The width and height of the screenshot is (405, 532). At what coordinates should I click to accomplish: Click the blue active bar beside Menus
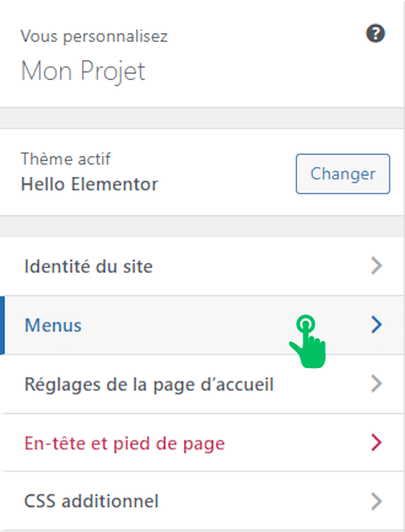pos(3,326)
